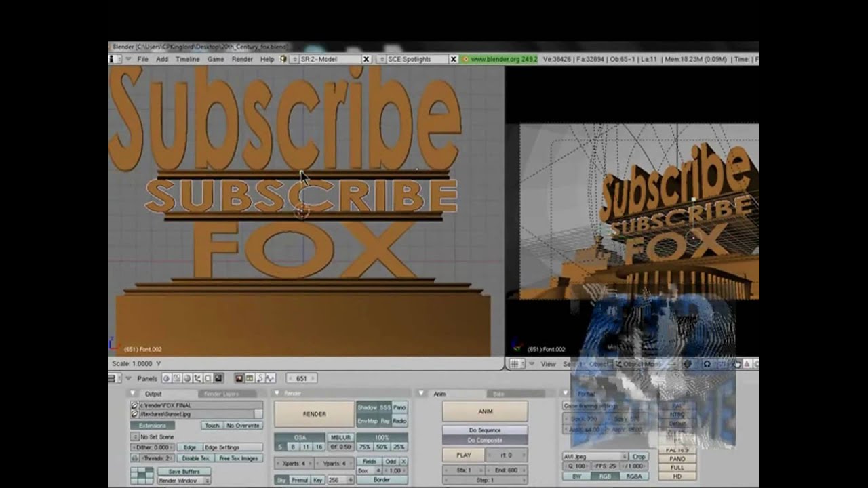Enable the Radio radiosity option
The width and height of the screenshot is (868, 488).
tap(399, 421)
